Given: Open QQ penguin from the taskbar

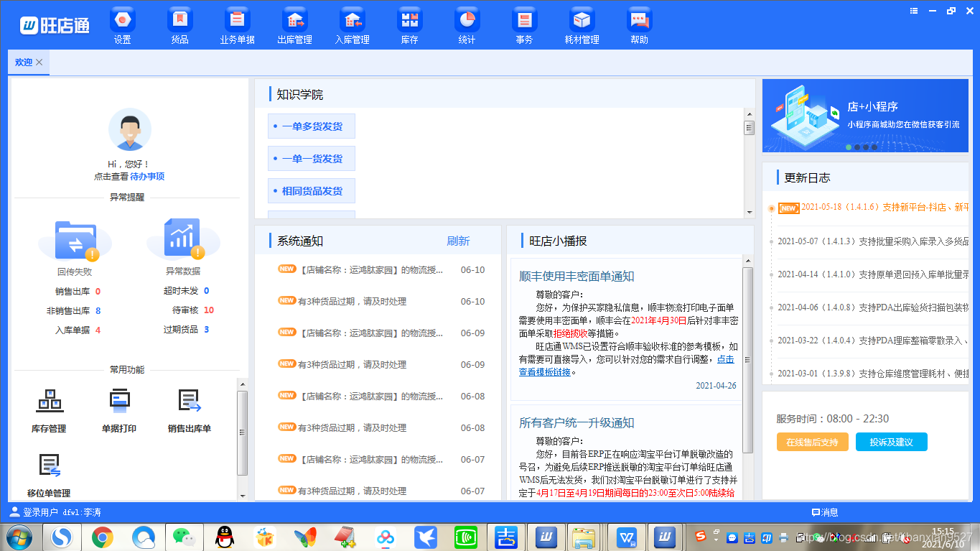Looking at the screenshot, I should pyautogui.click(x=225, y=537).
